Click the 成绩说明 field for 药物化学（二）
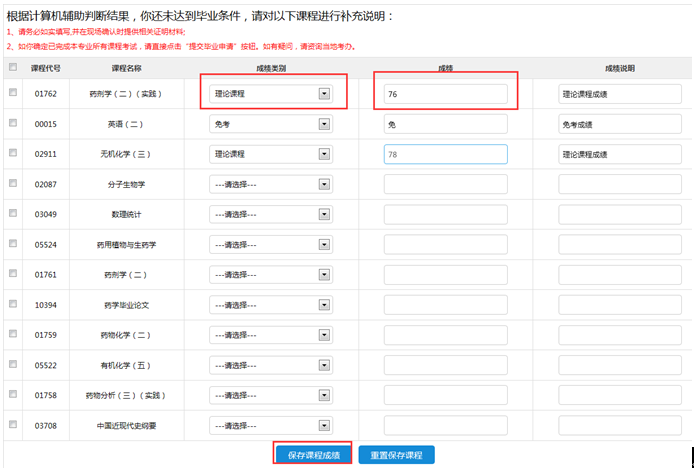 (x=619, y=334)
